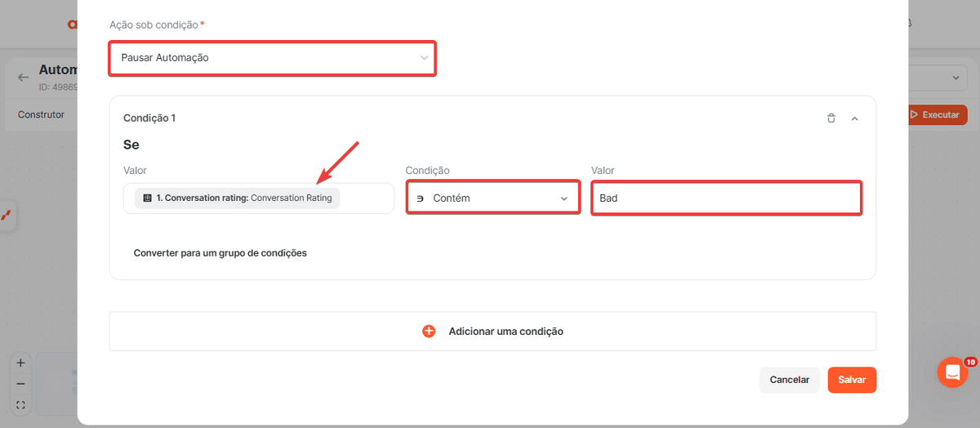The height and width of the screenshot is (428, 980).
Task: Collapse the Condição 1 section
Action: pyautogui.click(x=855, y=118)
